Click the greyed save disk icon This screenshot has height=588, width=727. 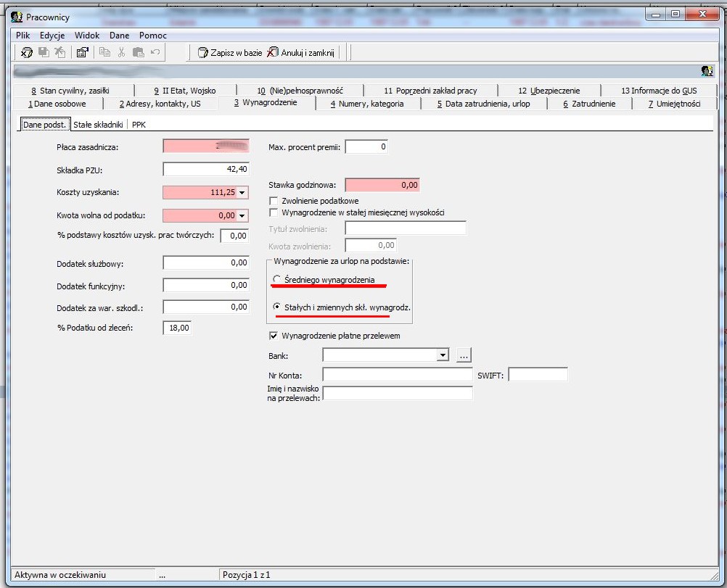pos(44,52)
